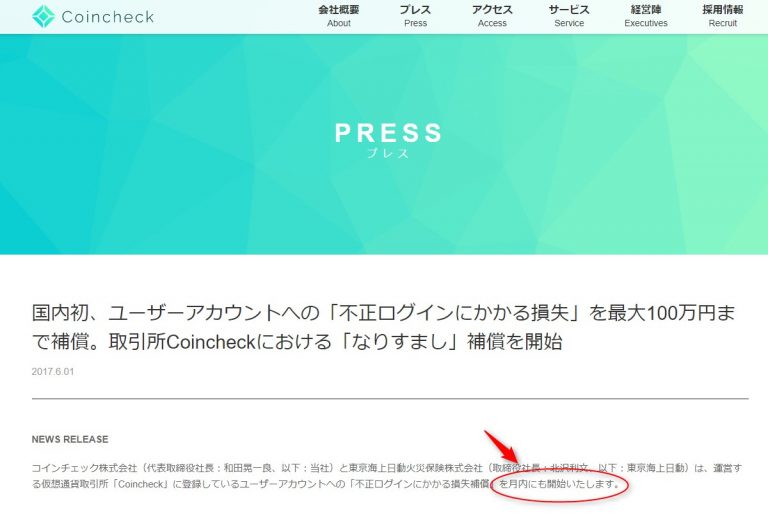
Task: Click the プレス subtitle under PRESS
Action: click(x=388, y=153)
